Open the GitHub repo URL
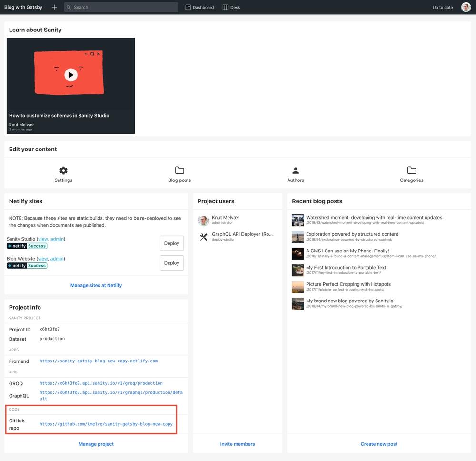Viewport: 476px width, 461px height. point(106,424)
